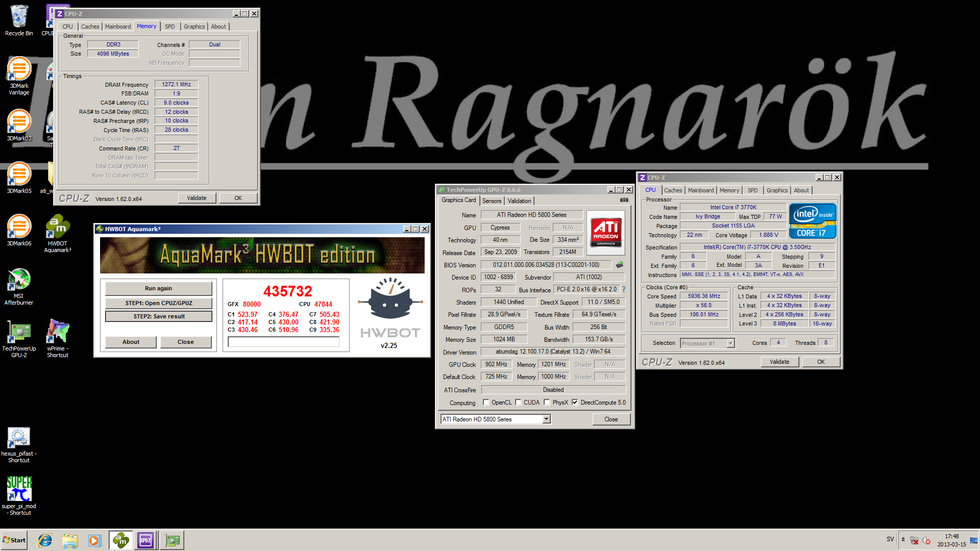Open HWBOT Aquamark3 desktop shortcut
980x551 pixels.
pyautogui.click(x=58, y=234)
